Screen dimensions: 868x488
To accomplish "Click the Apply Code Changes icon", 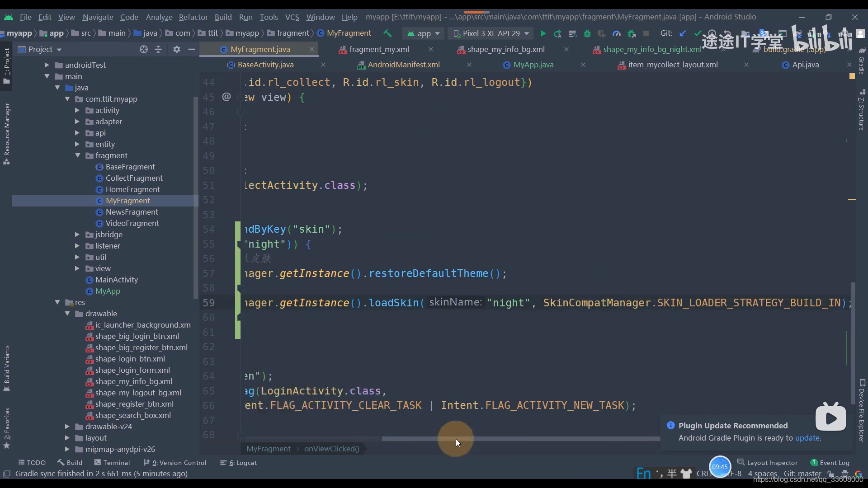I will click(x=572, y=33).
